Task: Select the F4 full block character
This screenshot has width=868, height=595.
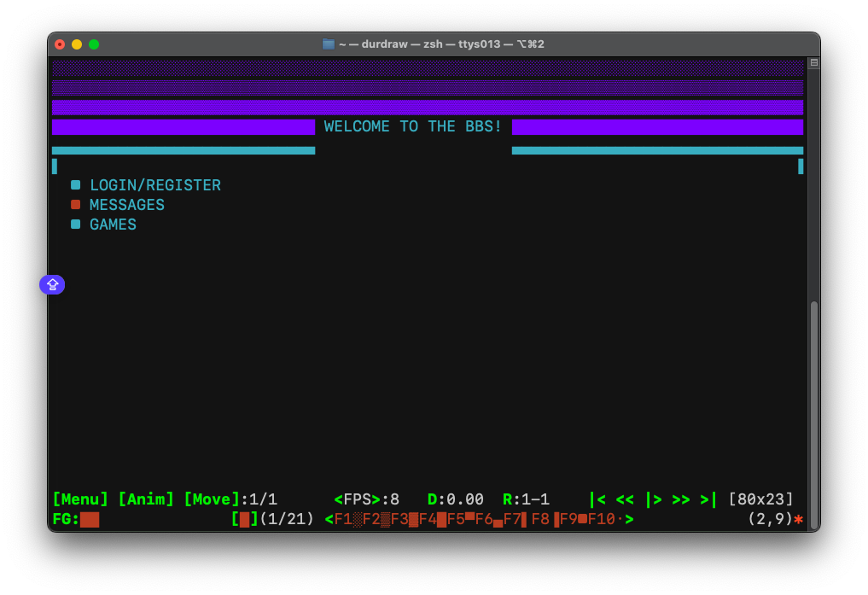Action: 433,519
